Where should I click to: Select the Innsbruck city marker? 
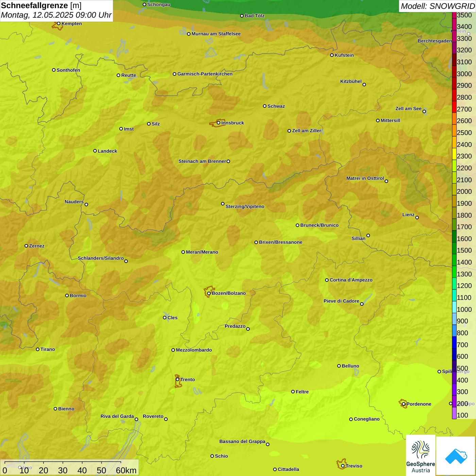click(x=219, y=123)
